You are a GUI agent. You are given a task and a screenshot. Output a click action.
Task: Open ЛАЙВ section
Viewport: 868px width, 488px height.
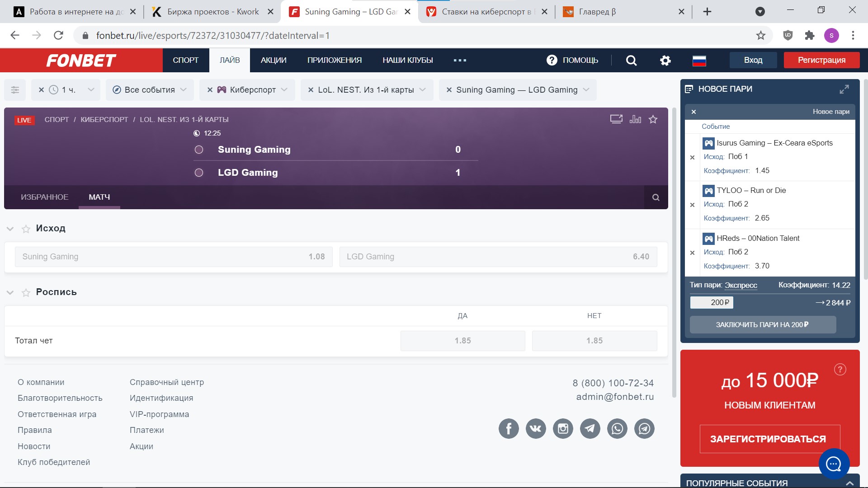coord(230,60)
